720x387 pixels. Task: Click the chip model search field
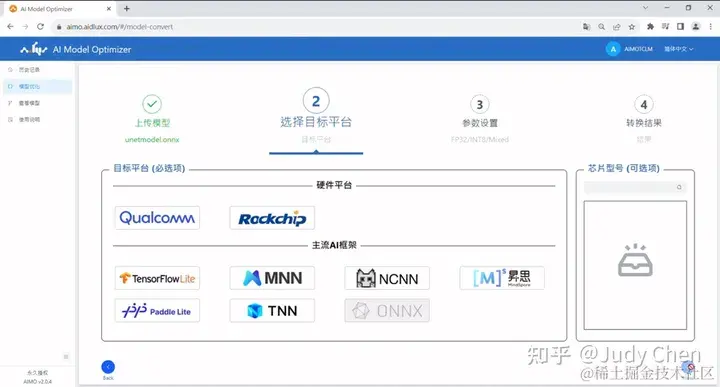[635, 187]
